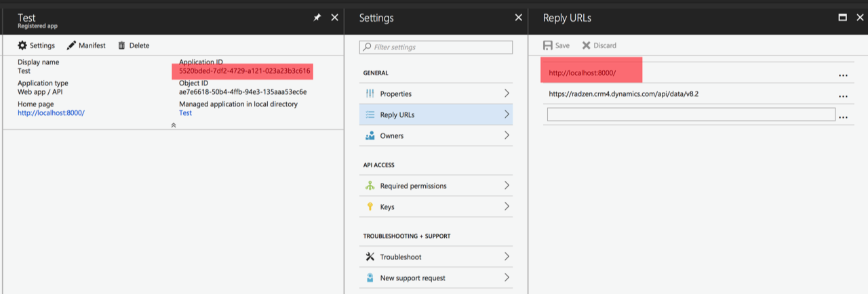The width and height of the screenshot is (868, 294).
Task: Open the Required permissions item
Action: pos(436,186)
